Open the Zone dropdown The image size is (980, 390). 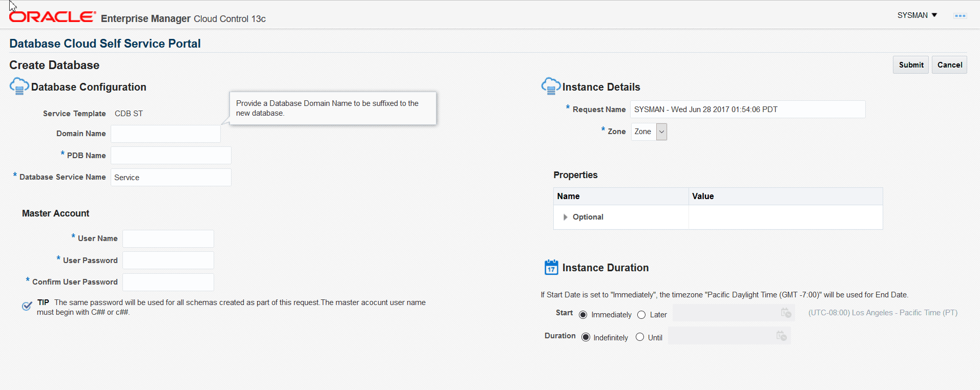[x=649, y=132]
